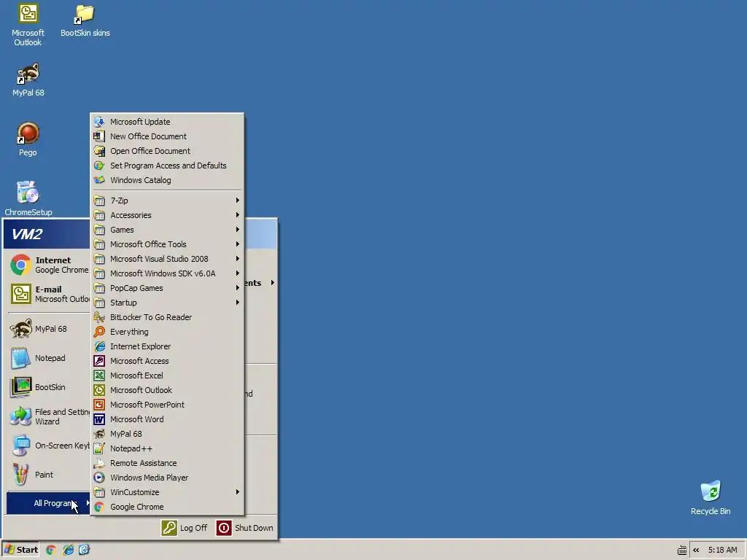Open E-mail Microsoft Outlook pinned item
Image resolution: width=747 pixels, height=560 pixels.
[49, 294]
